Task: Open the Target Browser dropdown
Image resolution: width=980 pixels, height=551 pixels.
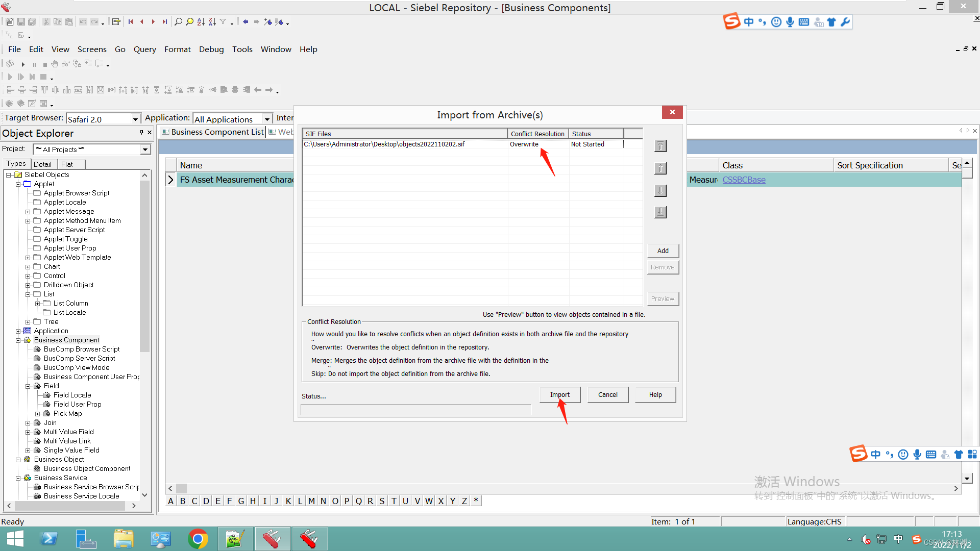Action: [135, 119]
